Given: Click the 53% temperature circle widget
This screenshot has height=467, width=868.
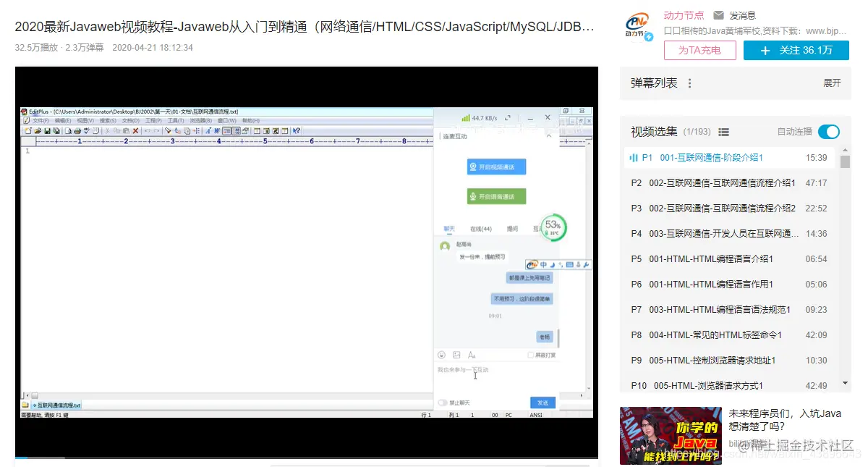Looking at the screenshot, I should coord(553,227).
